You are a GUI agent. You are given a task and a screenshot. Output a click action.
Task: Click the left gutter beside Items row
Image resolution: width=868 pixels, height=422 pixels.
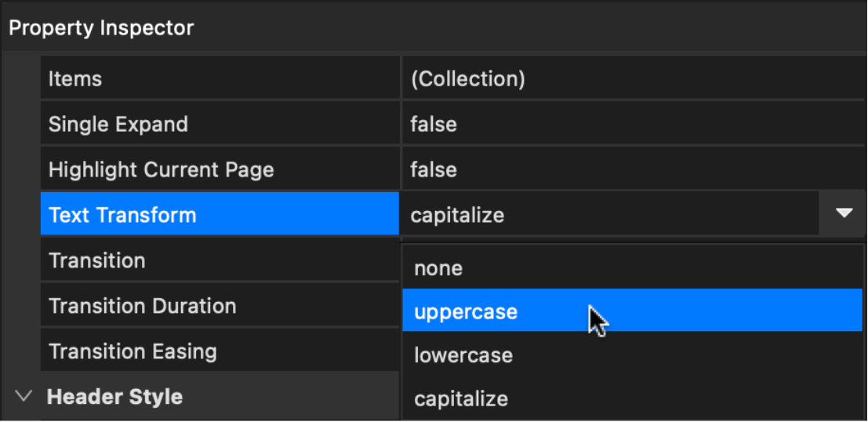[x=21, y=79]
